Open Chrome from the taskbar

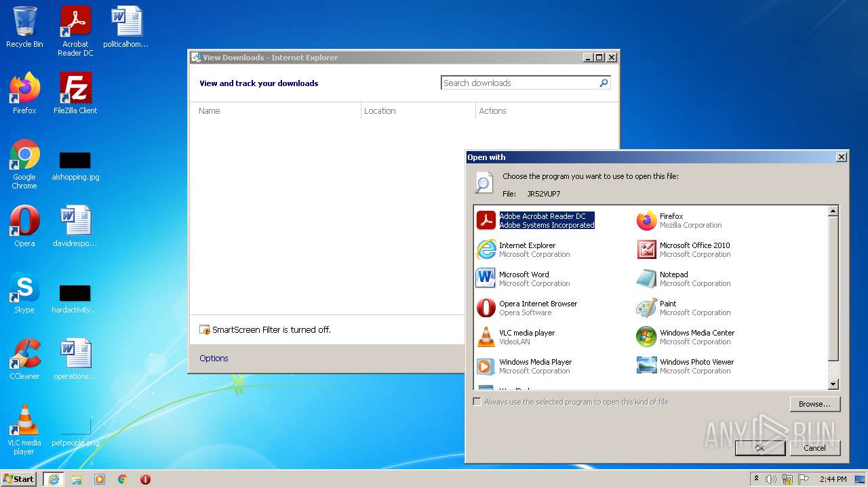pyautogui.click(x=123, y=479)
